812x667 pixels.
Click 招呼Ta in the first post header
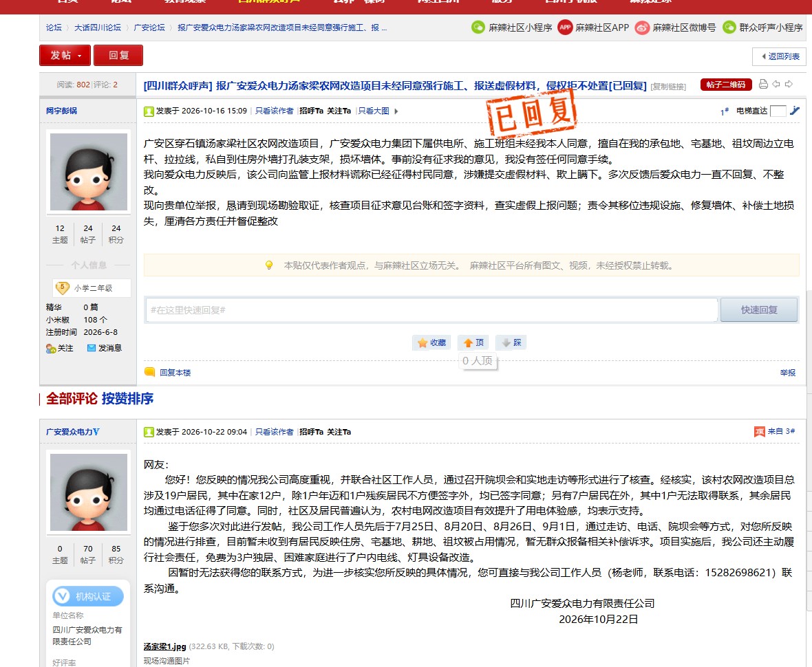pos(311,111)
